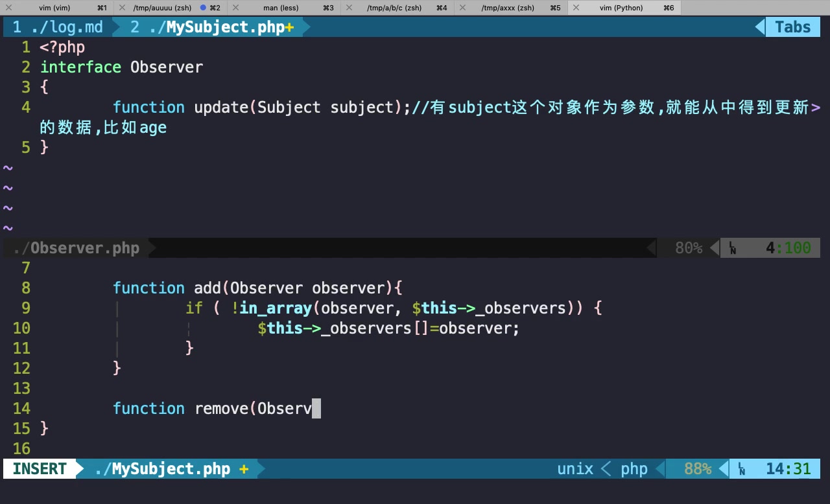This screenshot has width=830, height=504.
Task: Click the LN icon beside 14:31
Action: pos(742,469)
